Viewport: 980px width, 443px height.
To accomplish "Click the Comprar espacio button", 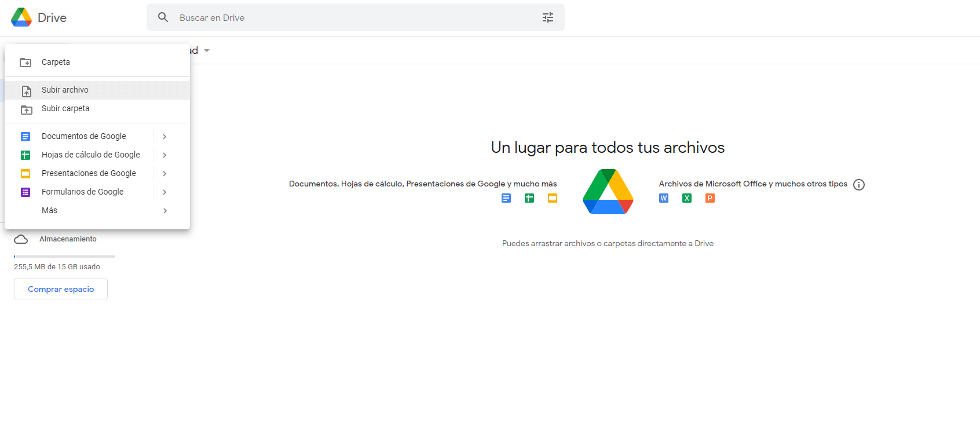I will click(x=61, y=289).
